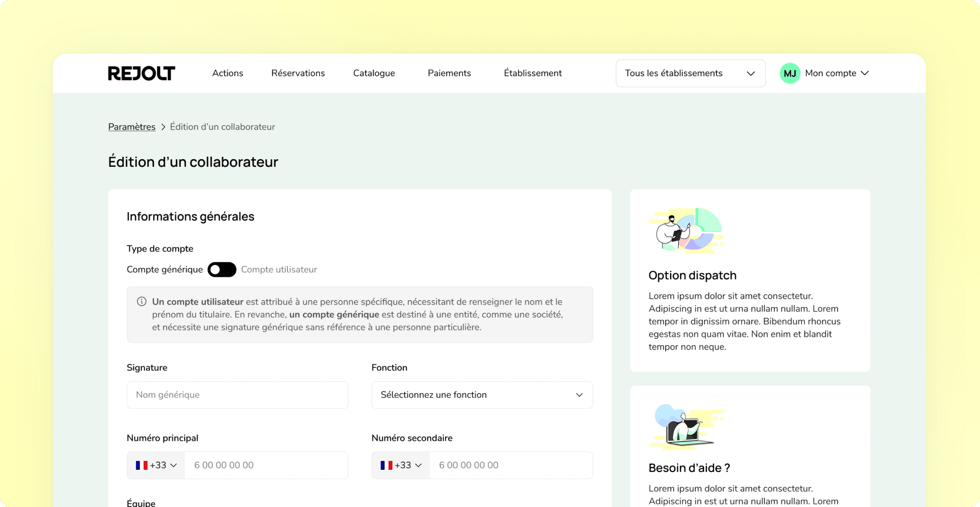Focus the Signature Nom générique field
This screenshot has height=507, width=980.
coord(237,395)
